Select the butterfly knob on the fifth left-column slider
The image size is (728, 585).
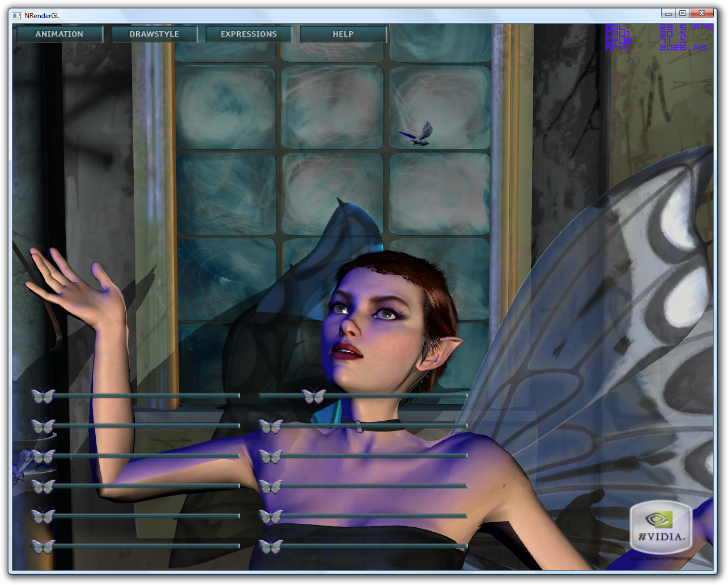pyautogui.click(x=43, y=516)
